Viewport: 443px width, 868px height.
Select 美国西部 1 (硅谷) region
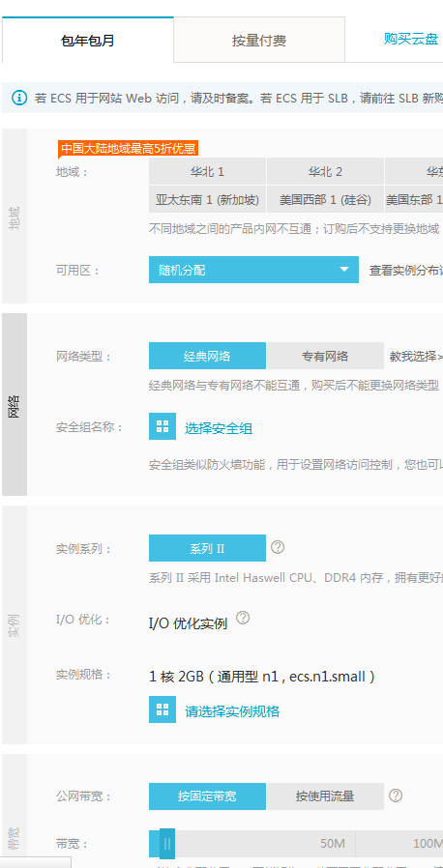pyautogui.click(x=326, y=199)
